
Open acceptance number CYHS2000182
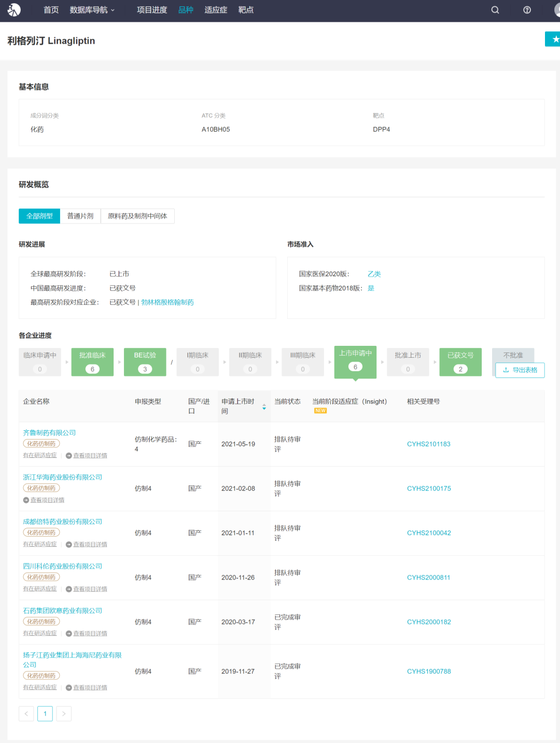click(429, 622)
